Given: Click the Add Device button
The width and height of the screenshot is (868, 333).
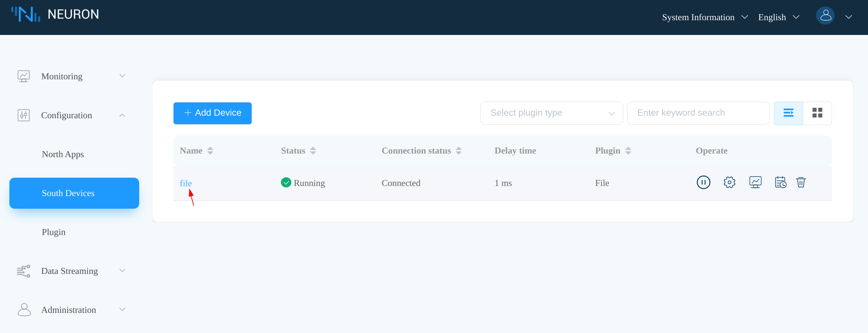Looking at the screenshot, I should click(212, 113).
